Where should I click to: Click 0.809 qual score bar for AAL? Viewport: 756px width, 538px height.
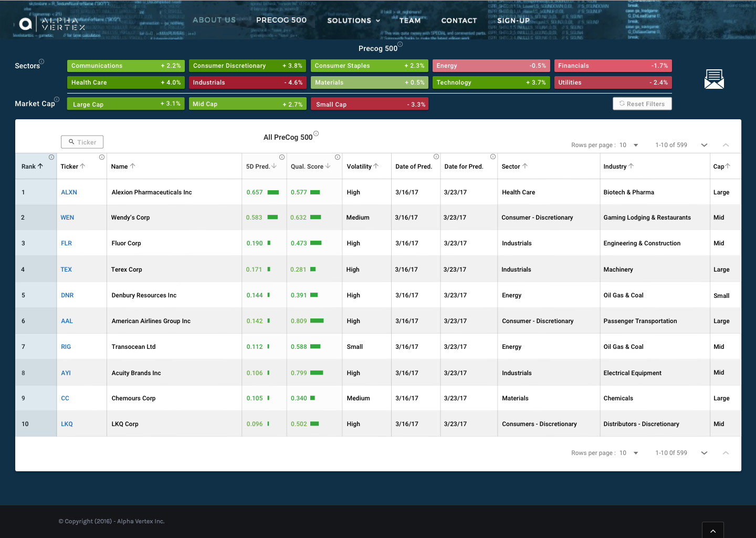point(317,321)
